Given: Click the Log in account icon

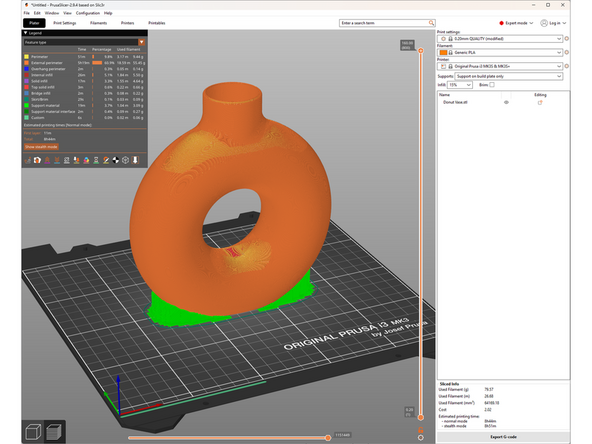Looking at the screenshot, I should (x=544, y=23).
